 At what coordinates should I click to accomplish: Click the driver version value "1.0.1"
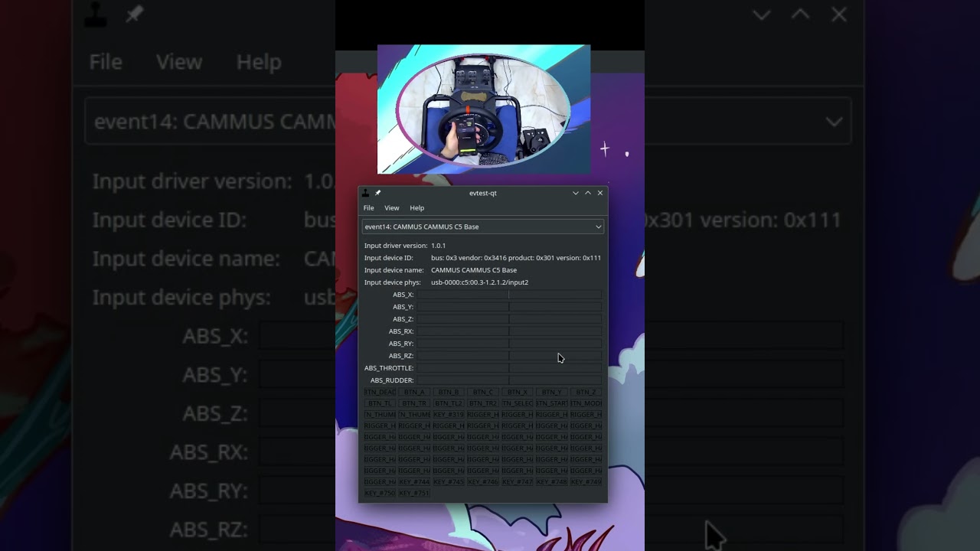pos(438,246)
